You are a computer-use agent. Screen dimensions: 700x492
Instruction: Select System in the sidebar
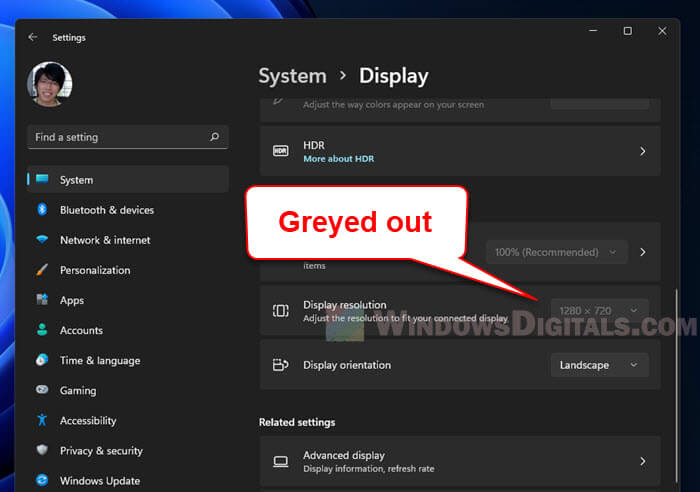[76, 180]
